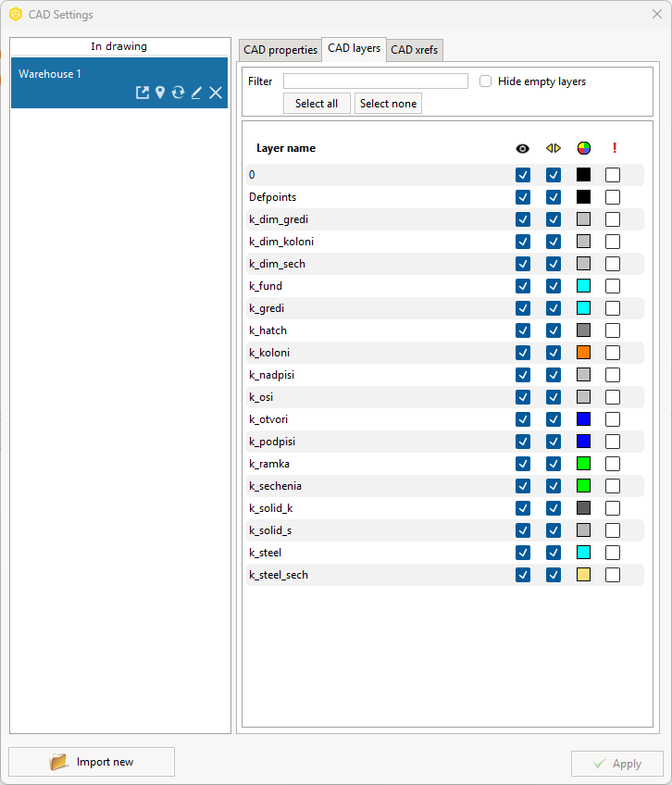Image resolution: width=672 pixels, height=785 pixels.
Task: Click into the Filter text field
Action: [375, 81]
